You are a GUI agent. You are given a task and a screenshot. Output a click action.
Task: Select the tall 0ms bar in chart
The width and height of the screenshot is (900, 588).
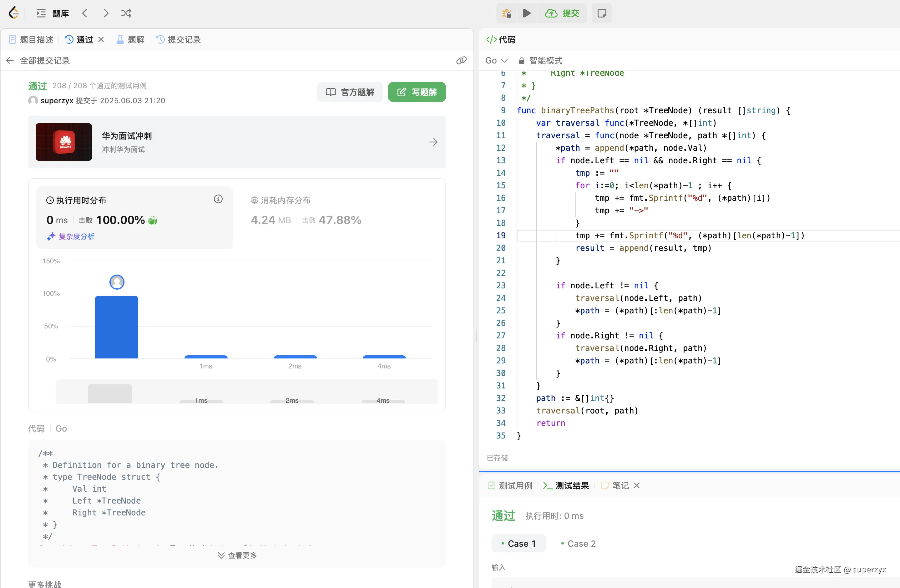(116, 327)
